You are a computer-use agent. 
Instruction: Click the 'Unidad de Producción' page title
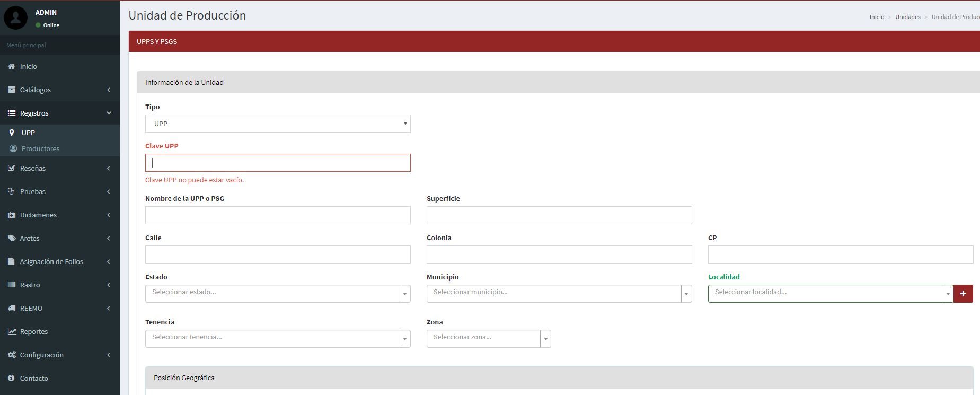click(187, 15)
